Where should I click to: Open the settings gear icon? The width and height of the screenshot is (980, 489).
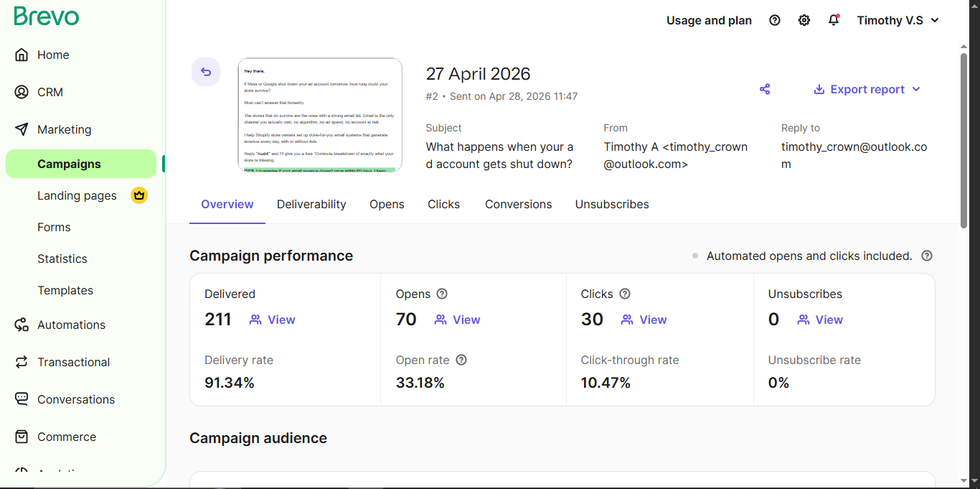point(804,20)
